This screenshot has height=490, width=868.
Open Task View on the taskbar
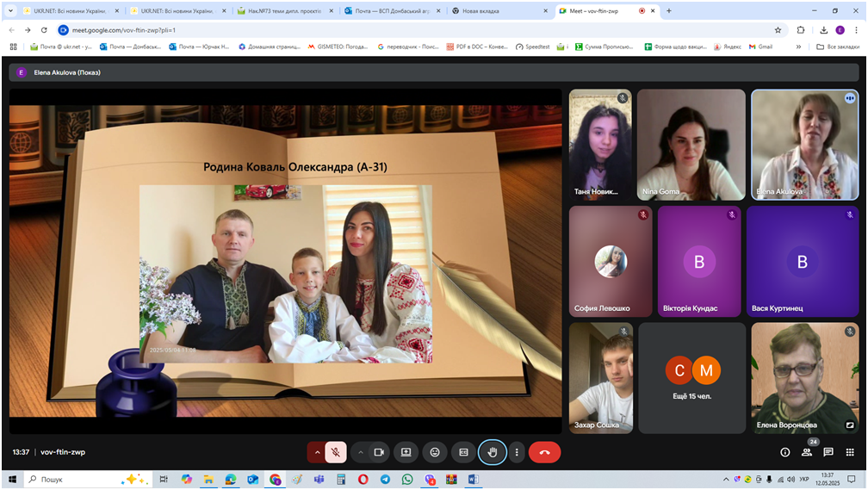tap(164, 480)
